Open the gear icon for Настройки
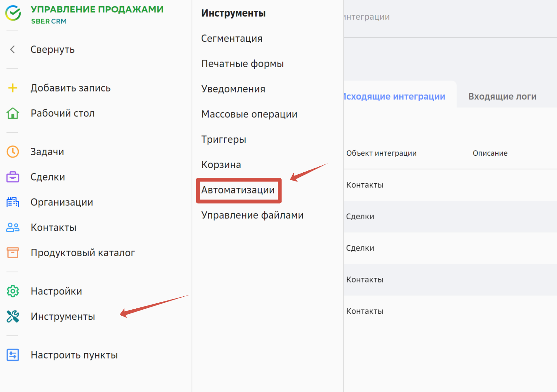Viewport: 557px width, 392px height. click(x=13, y=291)
